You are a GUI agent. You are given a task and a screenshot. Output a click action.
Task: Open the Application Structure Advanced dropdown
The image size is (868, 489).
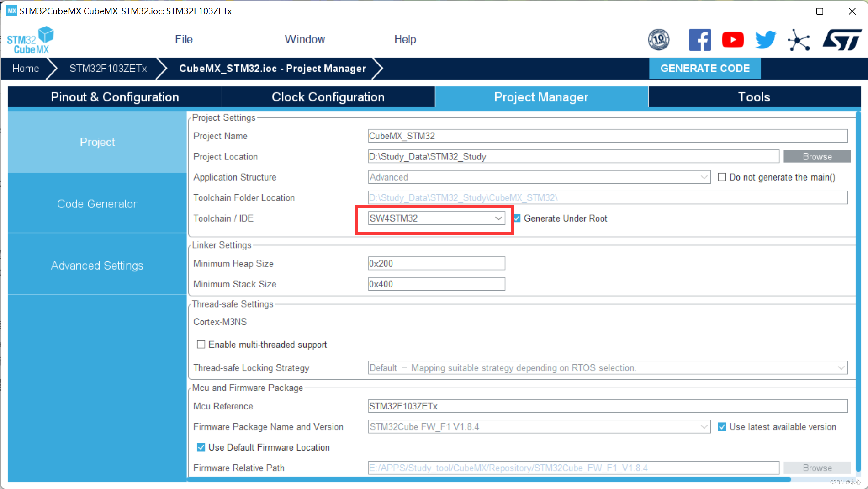coord(539,177)
